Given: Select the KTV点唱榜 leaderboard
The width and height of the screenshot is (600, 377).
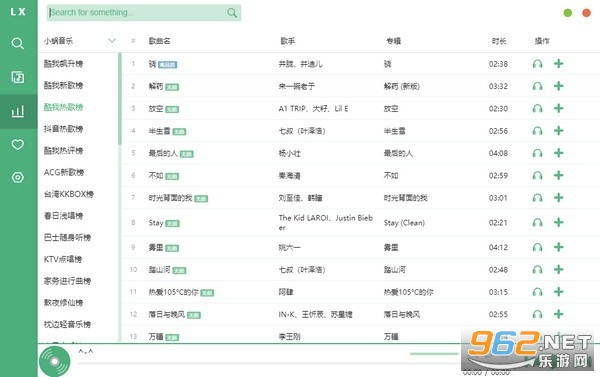Looking at the screenshot, I should click(x=63, y=259).
